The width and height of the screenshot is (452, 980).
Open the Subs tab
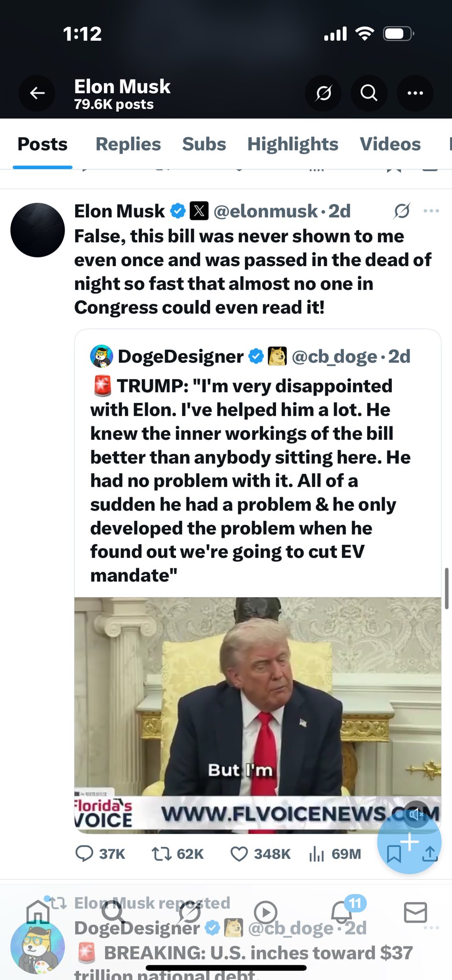204,144
